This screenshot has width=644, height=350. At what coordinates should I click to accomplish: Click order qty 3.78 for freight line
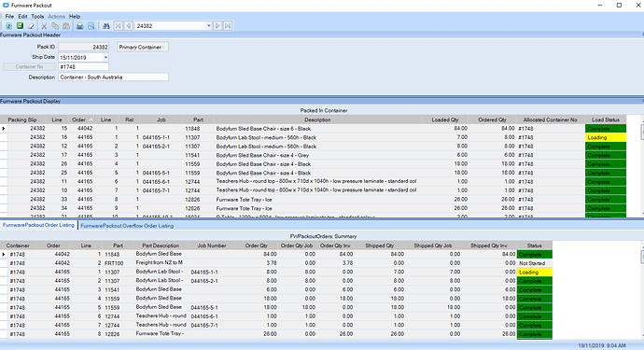[271, 263]
